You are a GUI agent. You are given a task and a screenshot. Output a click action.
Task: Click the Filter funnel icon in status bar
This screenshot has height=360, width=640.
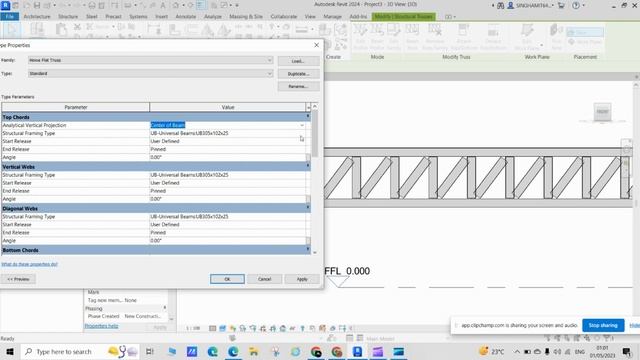608,338
